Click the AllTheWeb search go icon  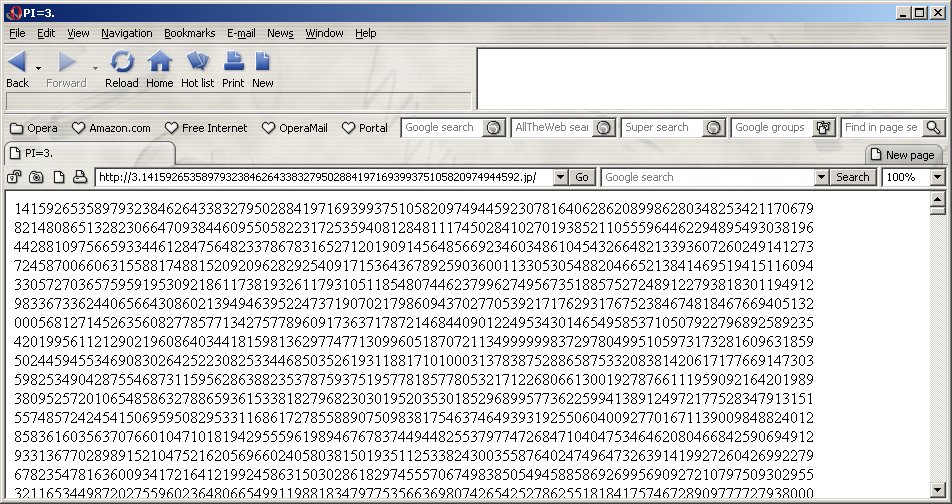click(x=604, y=128)
